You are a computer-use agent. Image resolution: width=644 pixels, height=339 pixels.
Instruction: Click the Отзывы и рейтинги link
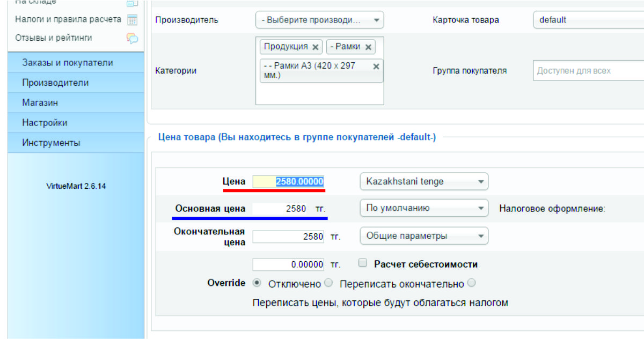[53, 38]
